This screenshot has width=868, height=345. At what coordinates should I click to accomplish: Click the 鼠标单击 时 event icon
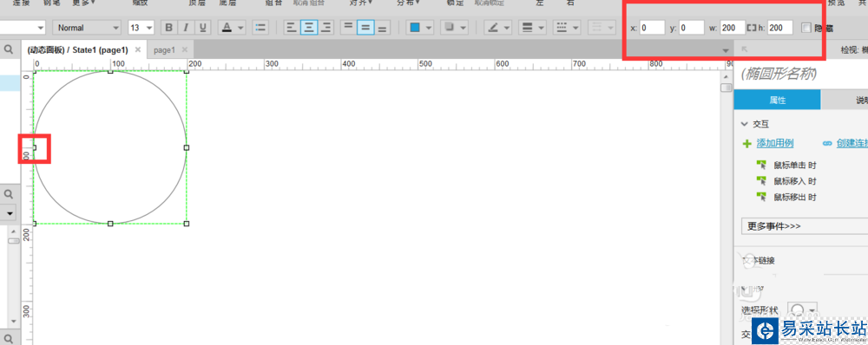pyautogui.click(x=762, y=165)
